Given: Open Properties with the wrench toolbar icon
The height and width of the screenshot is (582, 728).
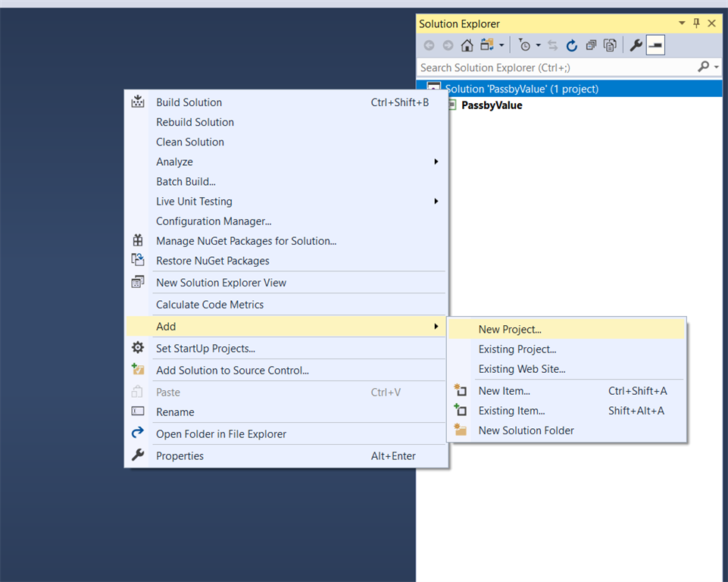Looking at the screenshot, I should point(636,45).
